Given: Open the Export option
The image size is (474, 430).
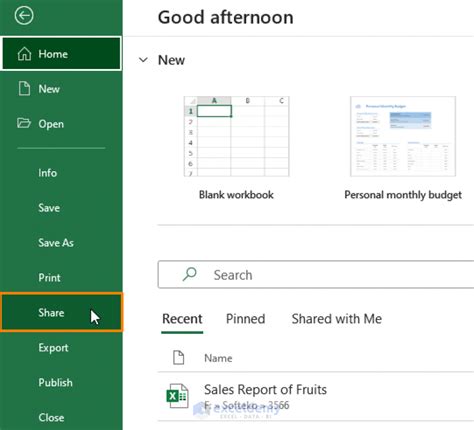Looking at the screenshot, I should 61,348.
